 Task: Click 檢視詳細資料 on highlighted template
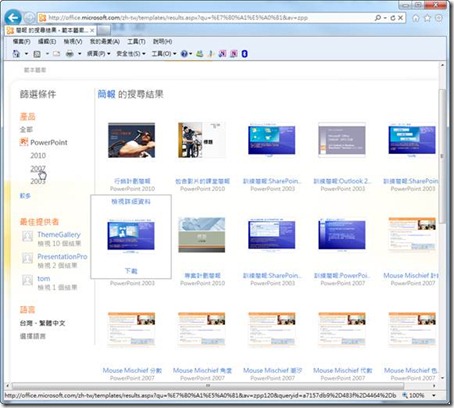[131, 202]
